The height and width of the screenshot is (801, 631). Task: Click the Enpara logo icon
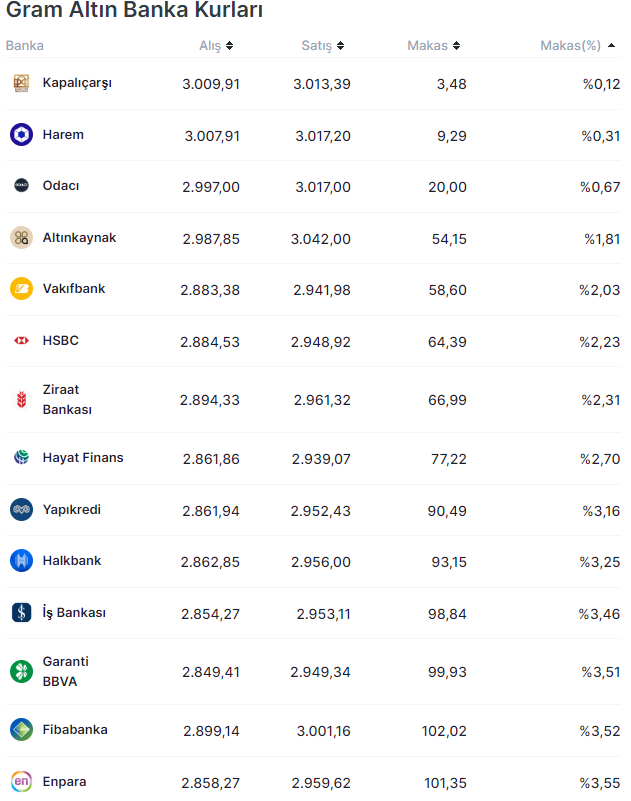21,782
